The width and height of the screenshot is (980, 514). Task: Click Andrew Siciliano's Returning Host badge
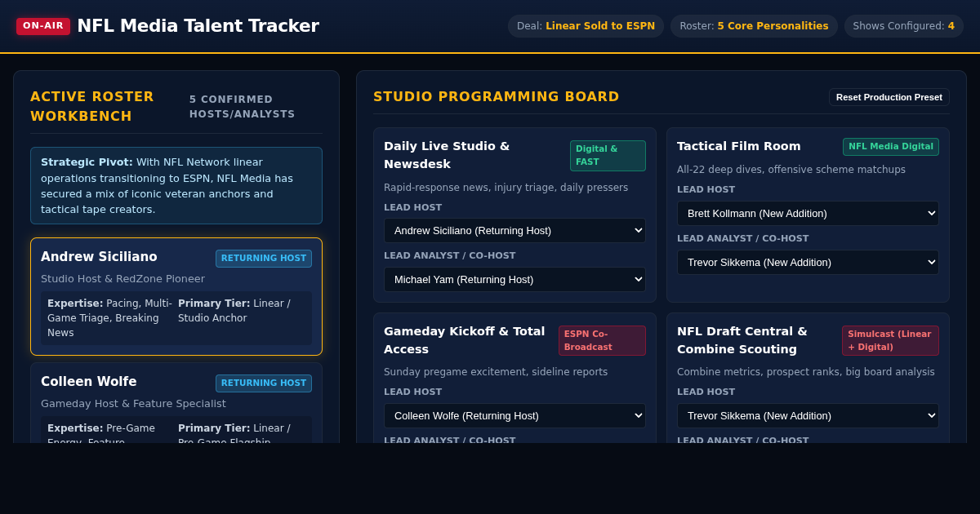(264, 259)
